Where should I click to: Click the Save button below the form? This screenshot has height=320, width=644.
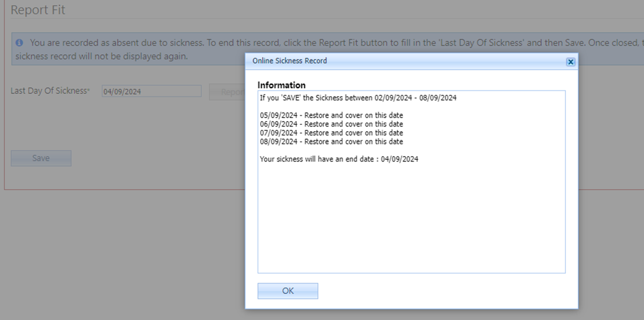pyautogui.click(x=41, y=158)
